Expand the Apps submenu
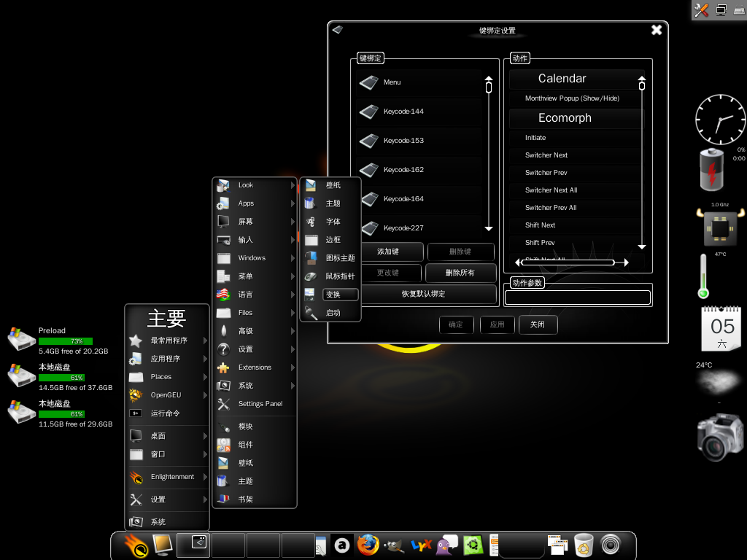This screenshot has width=747, height=560. click(255, 203)
